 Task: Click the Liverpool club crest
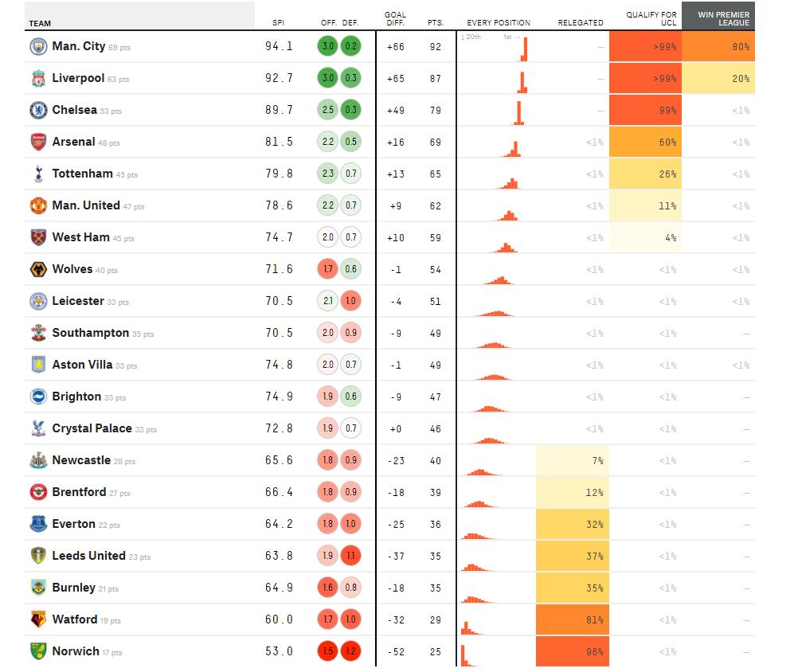38,78
